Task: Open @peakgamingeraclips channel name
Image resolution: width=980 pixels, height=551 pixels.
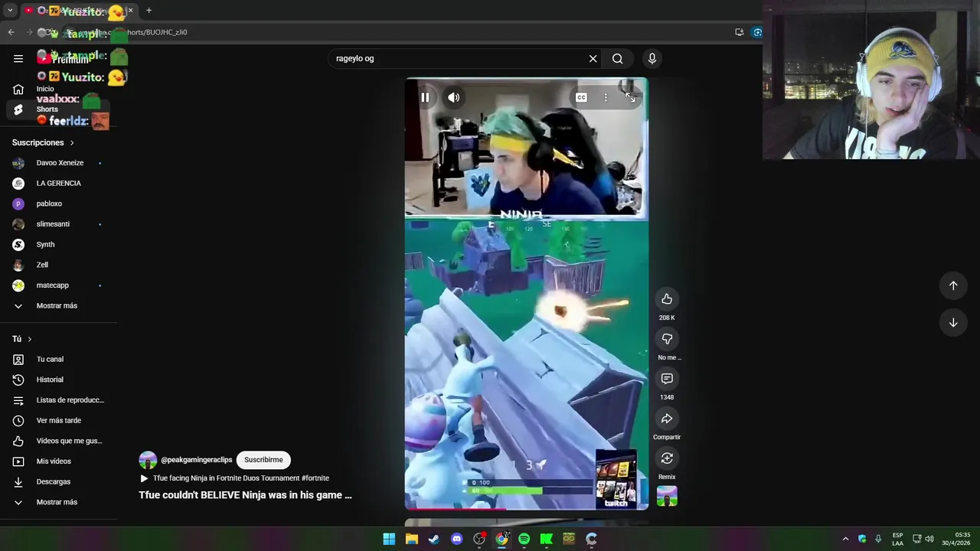Action: (197, 460)
